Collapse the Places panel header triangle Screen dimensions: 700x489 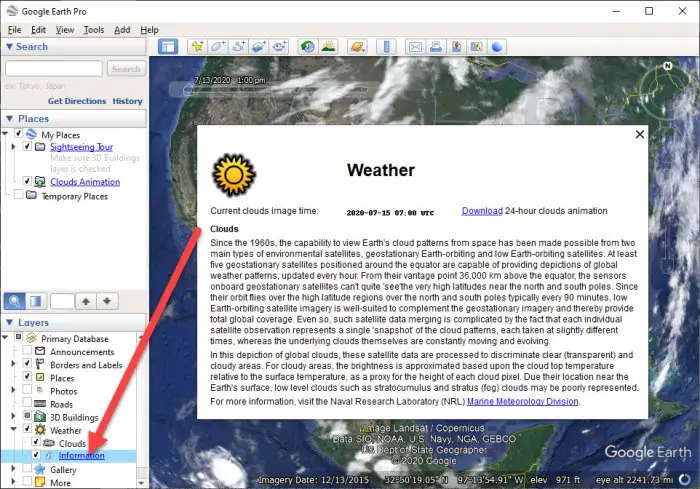click(9, 118)
